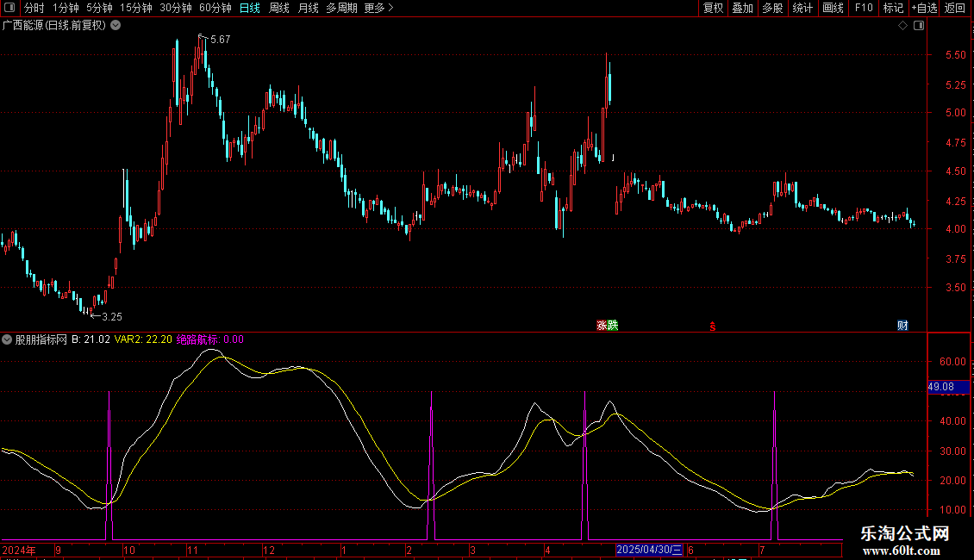Open the 画线 drawing tools
The height and width of the screenshot is (560, 974).
833,9
